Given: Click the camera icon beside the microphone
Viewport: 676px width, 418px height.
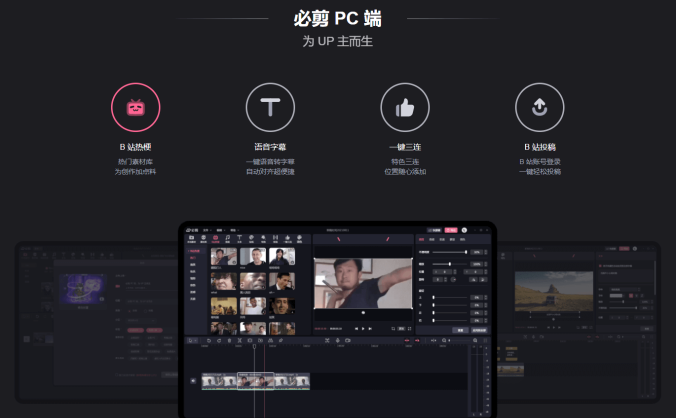Looking at the screenshot, I should click(x=348, y=340).
